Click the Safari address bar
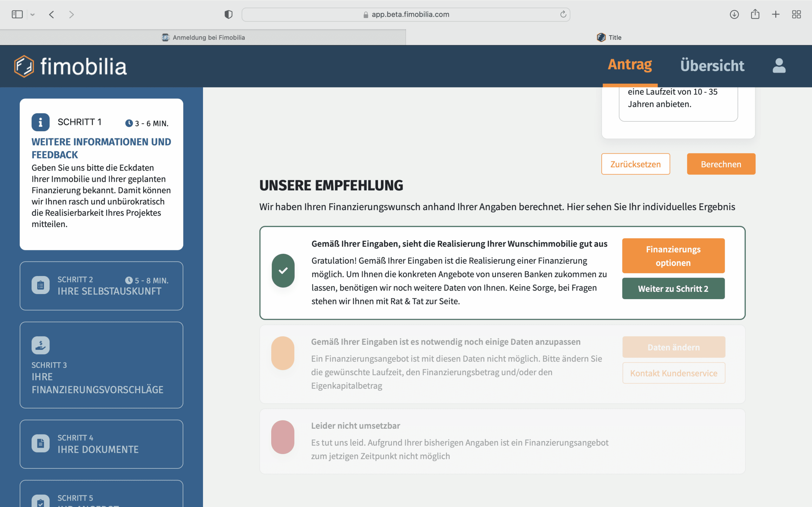The width and height of the screenshot is (812, 507). point(406,15)
